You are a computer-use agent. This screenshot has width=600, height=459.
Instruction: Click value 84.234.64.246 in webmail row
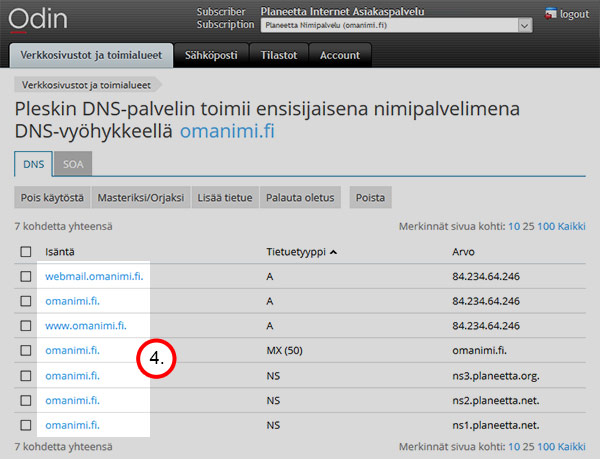(486, 276)
